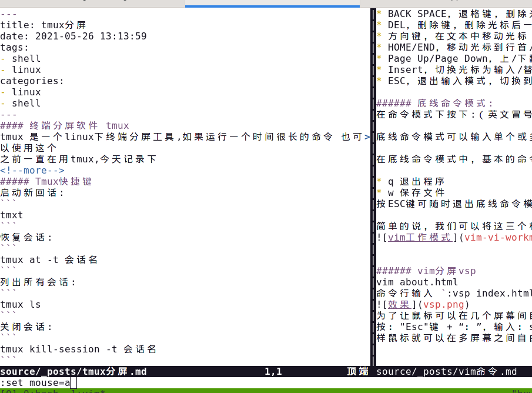Screen dimensions: 532x393
Task: Place cursor on "tmux kill-session -t 会话名"
Action: click(x=78, y=349)
